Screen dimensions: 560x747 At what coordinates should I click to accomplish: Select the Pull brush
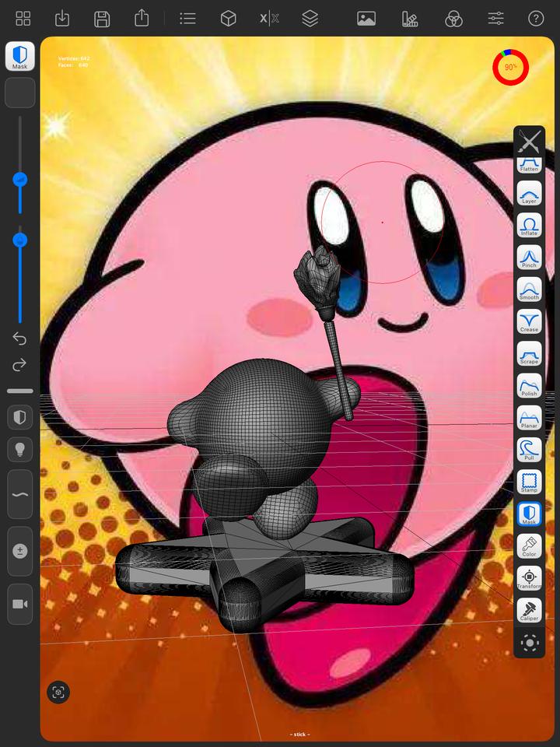click(529, 450)
